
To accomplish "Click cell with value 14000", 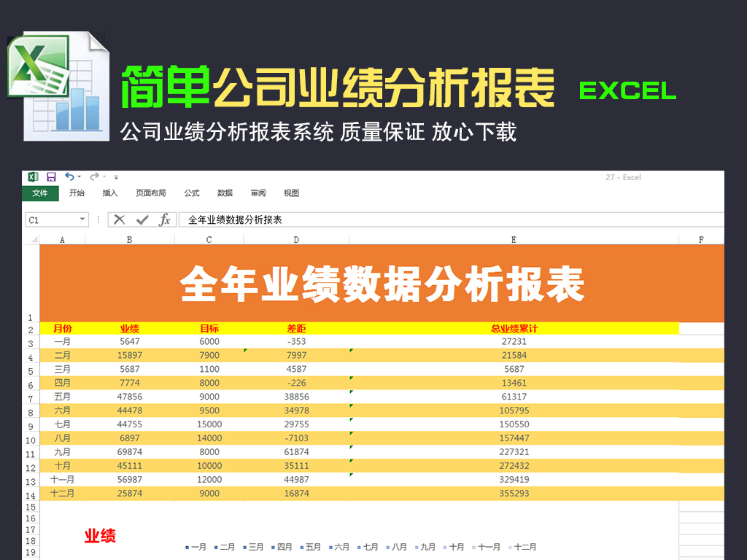I will click(209, 438).
